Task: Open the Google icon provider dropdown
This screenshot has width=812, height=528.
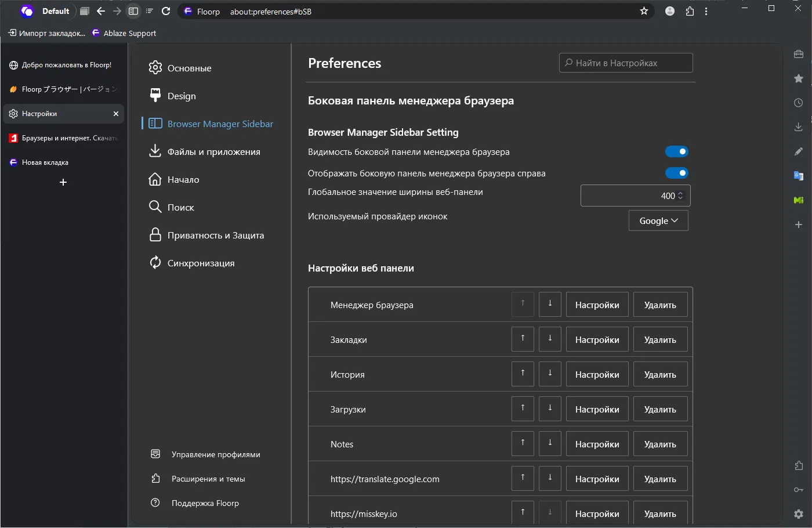Action: (658, 220)
